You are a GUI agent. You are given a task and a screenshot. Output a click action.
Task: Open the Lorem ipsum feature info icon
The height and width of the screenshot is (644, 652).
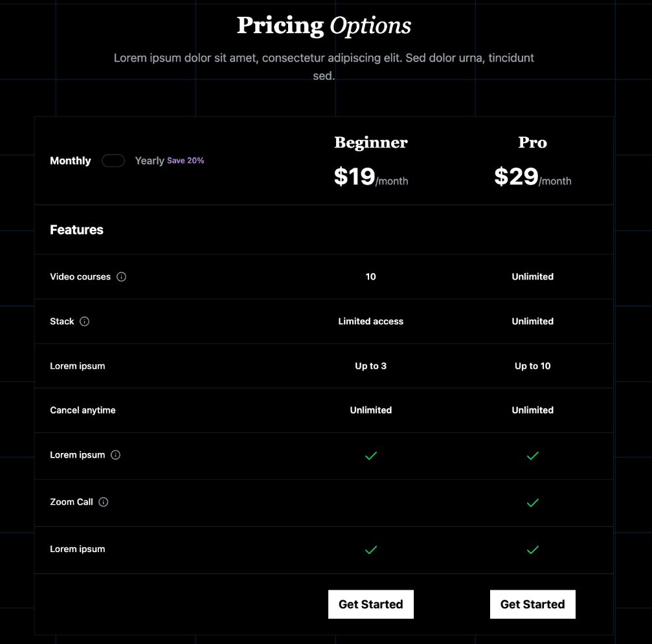[x=115, y=455]
